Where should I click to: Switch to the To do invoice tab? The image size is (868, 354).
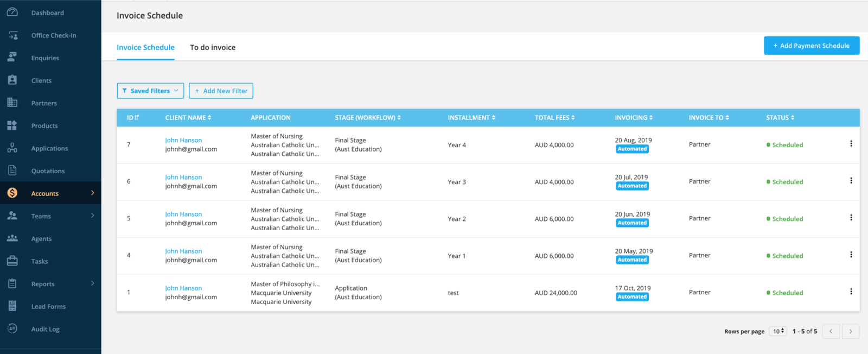[213, 47]
